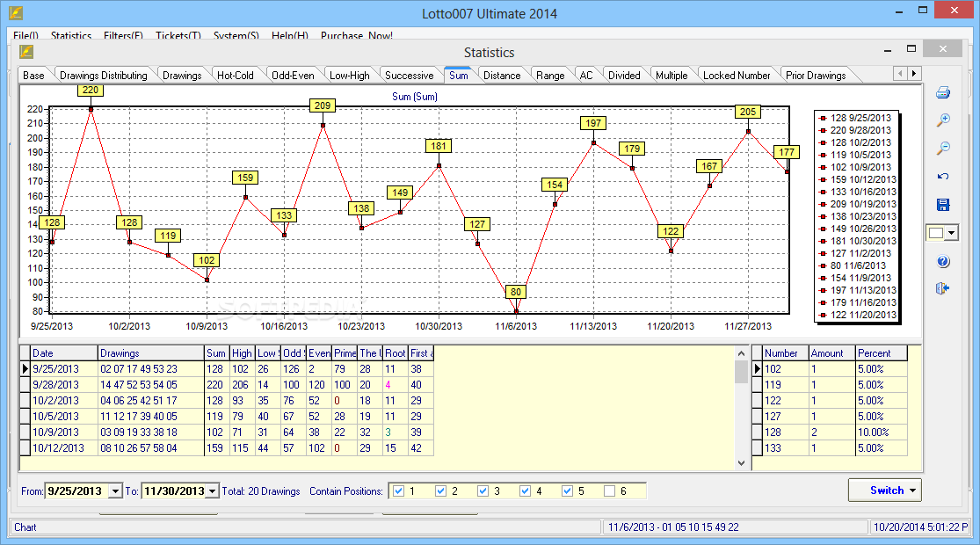Open the From date dropdown
This screenshot has height=545, width=980.
coord(115,491)
